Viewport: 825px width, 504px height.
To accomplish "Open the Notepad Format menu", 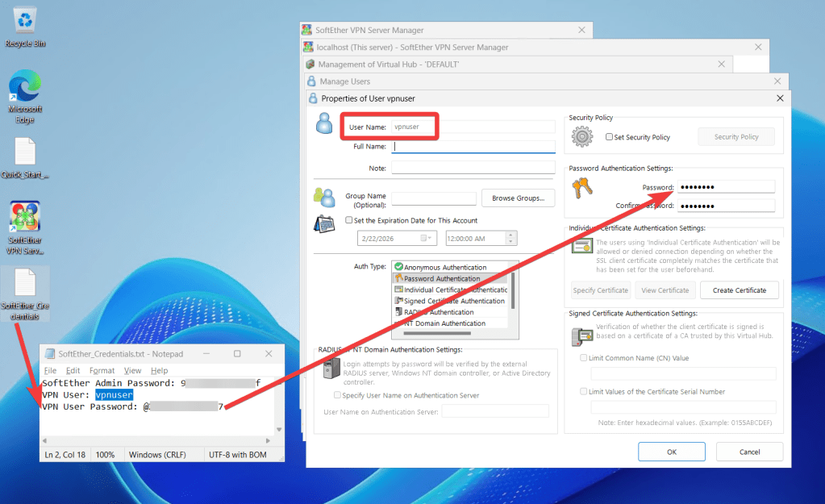I will pyautogui.click(x=102, y=371).
